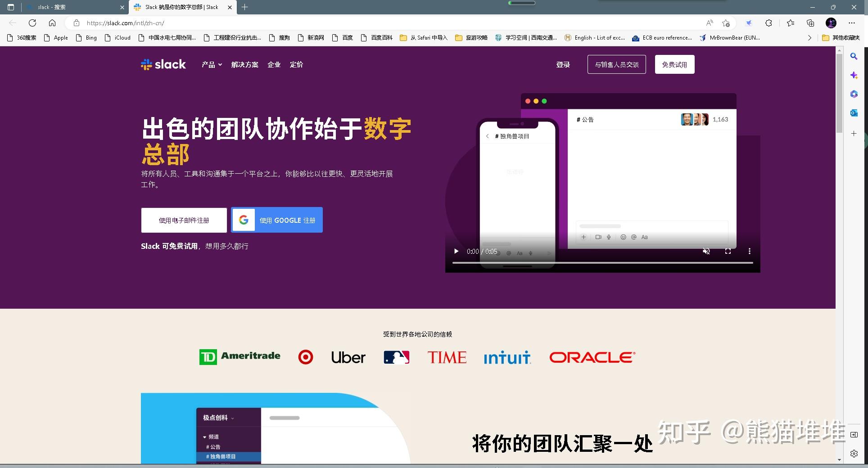
Task: View site information via the lock icon
Action: click(x=77, y=23)
